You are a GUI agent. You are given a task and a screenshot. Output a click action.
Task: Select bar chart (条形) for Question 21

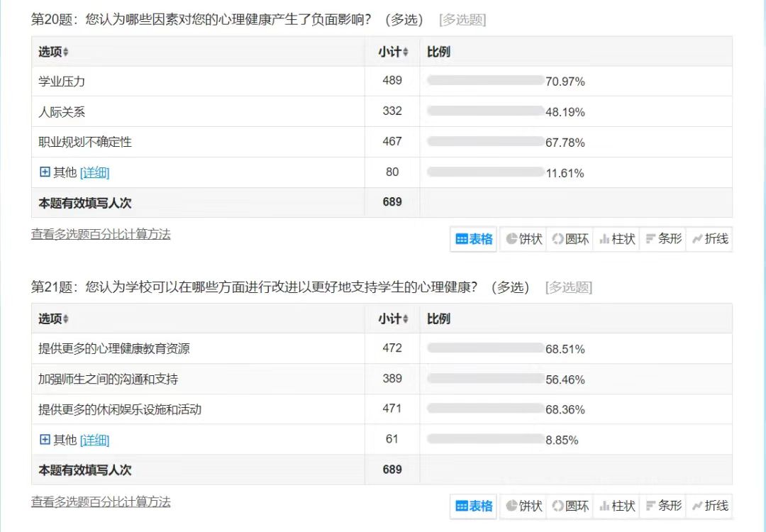tap(663, 506)
